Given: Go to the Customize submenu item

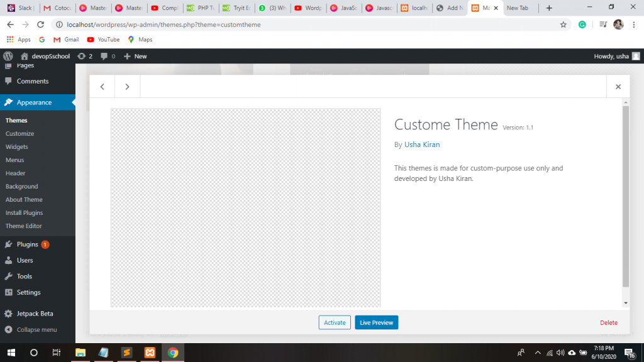Looking at the screenshot, I should coord(20,134).
